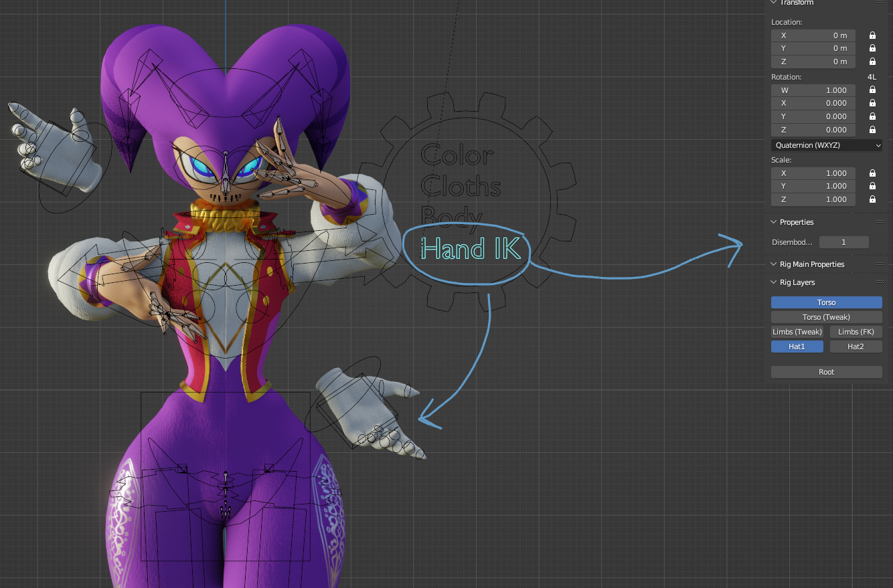893x588 pixels.
Task: Toggle the Rotation Y lock icon
Action: click(x=872, y=116)
